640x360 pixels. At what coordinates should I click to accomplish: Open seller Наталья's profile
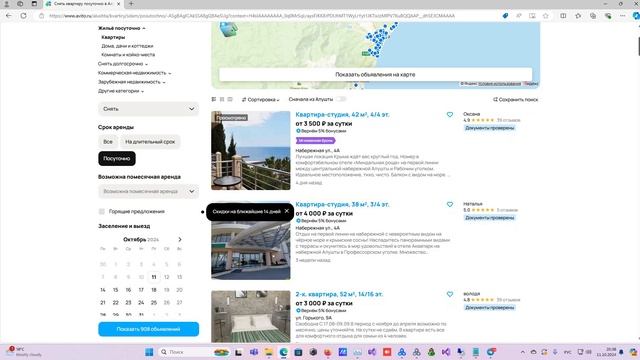[473, 204]
